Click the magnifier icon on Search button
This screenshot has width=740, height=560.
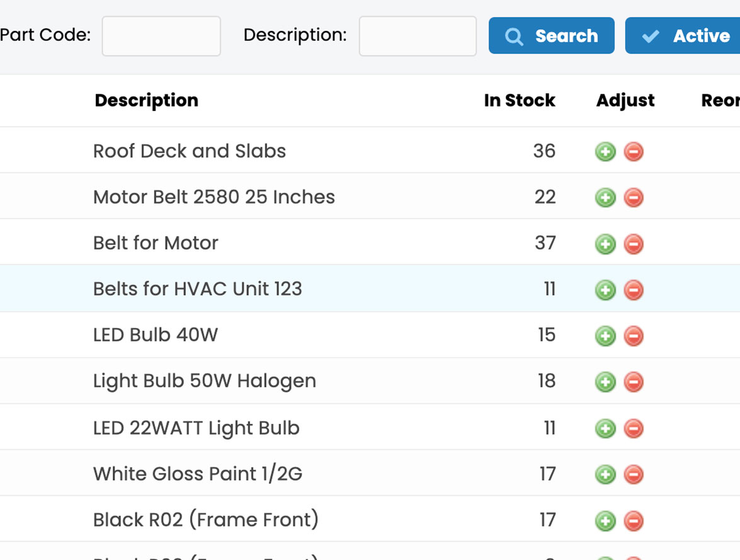[513, 36]
